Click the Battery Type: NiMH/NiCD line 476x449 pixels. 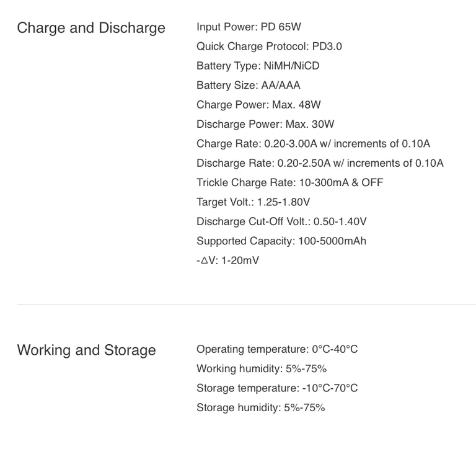[x=258, y=66]
